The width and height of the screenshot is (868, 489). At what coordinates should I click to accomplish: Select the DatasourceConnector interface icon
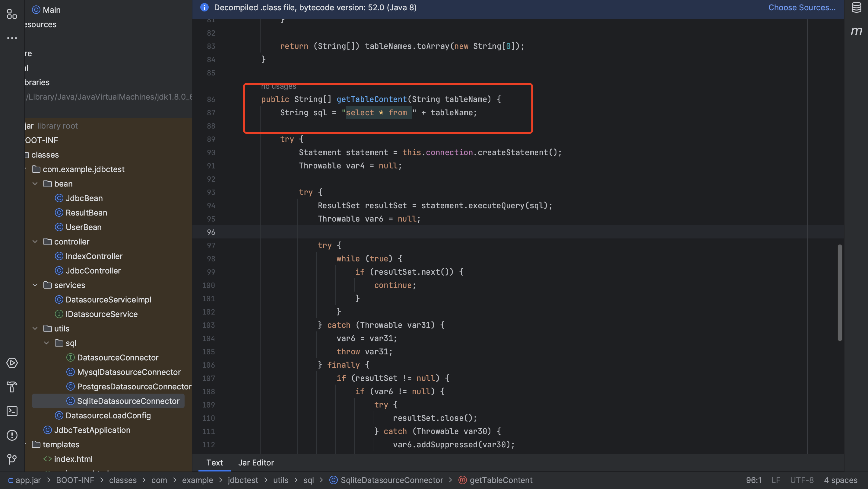71,357
